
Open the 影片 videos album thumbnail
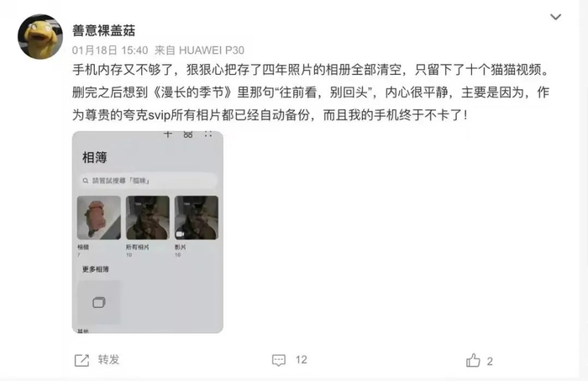click(x=197, y=218)
